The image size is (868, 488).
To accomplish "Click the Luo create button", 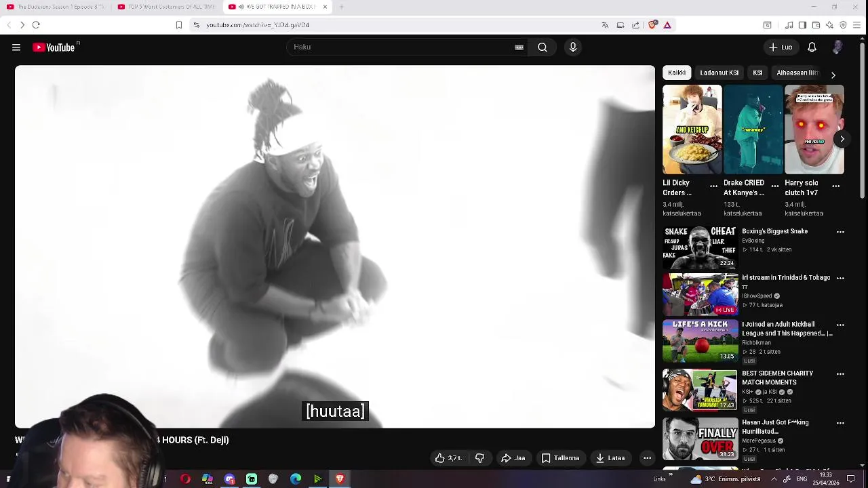I will [781, 47].
